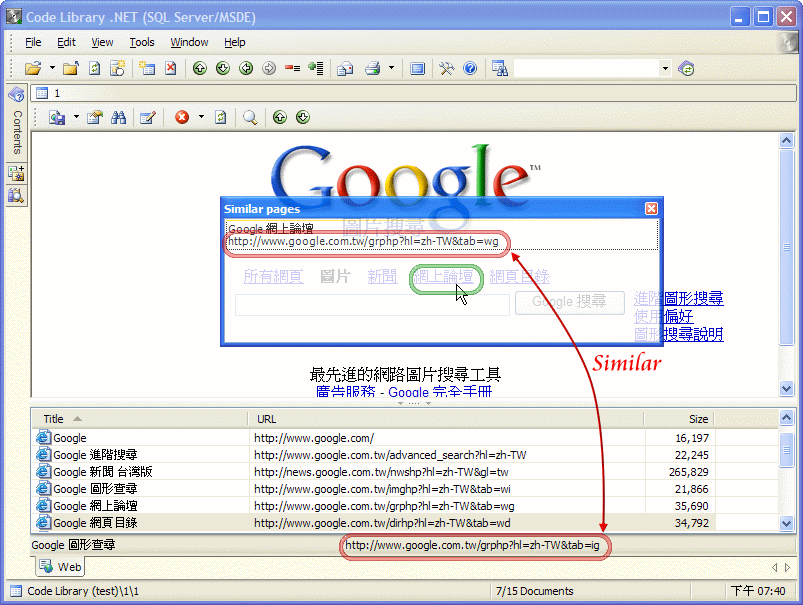Click the http://www.google.com/ URL cell
The width and height of the screenshot is (803, 605).
(x=314, y=438)
